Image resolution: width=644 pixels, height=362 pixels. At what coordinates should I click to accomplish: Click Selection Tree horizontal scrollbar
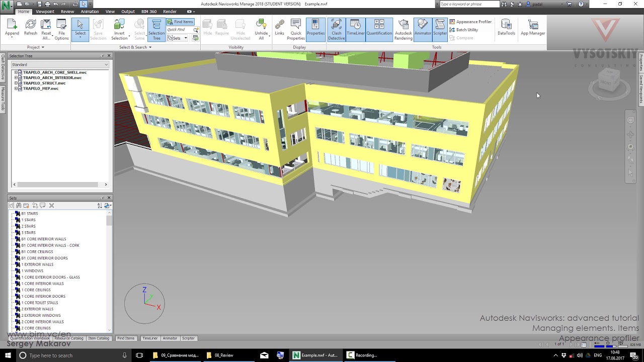tap(60, 185)
